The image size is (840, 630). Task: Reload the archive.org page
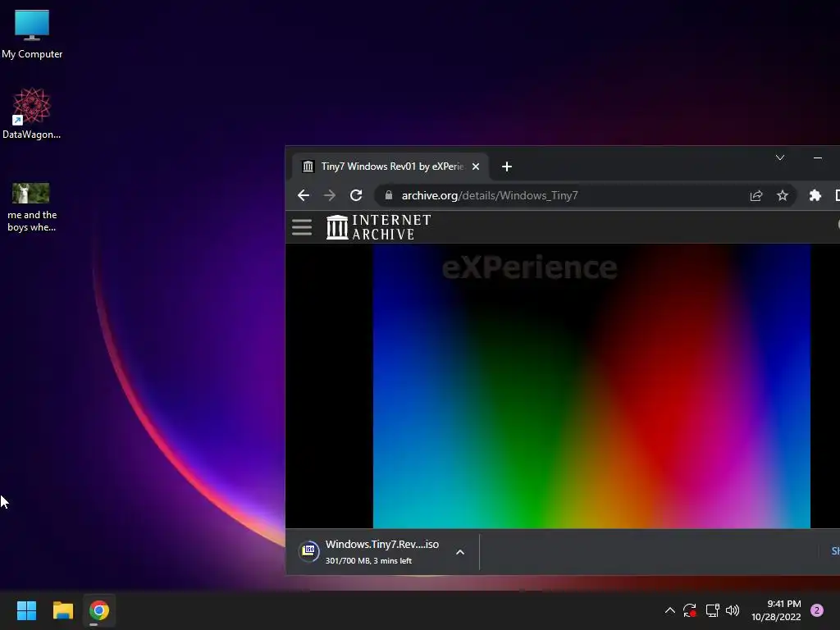[356, 195]
